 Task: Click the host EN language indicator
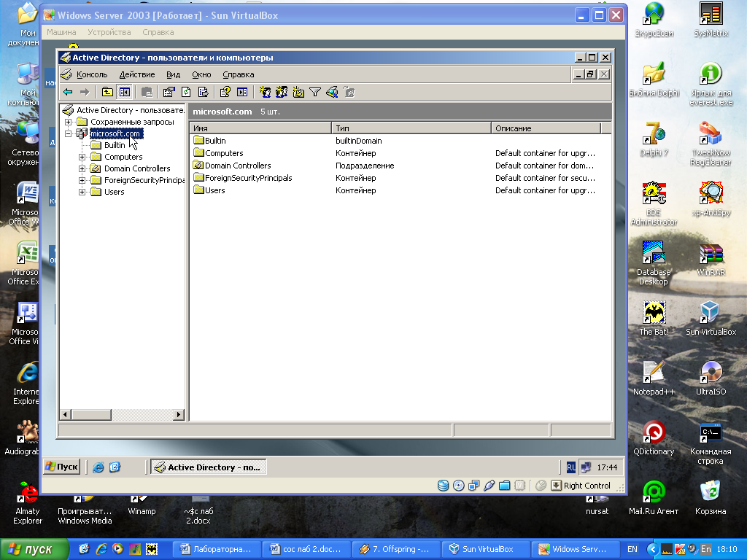(632, 549)
